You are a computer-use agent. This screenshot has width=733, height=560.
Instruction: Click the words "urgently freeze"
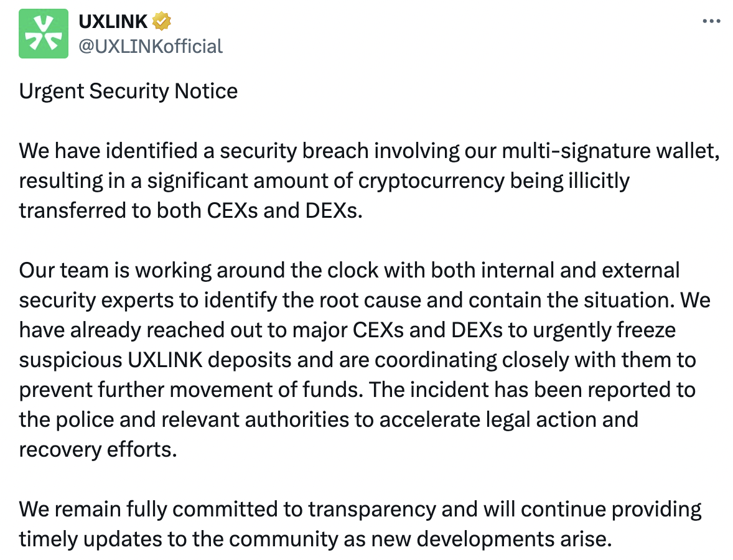[x=604, y=330]
